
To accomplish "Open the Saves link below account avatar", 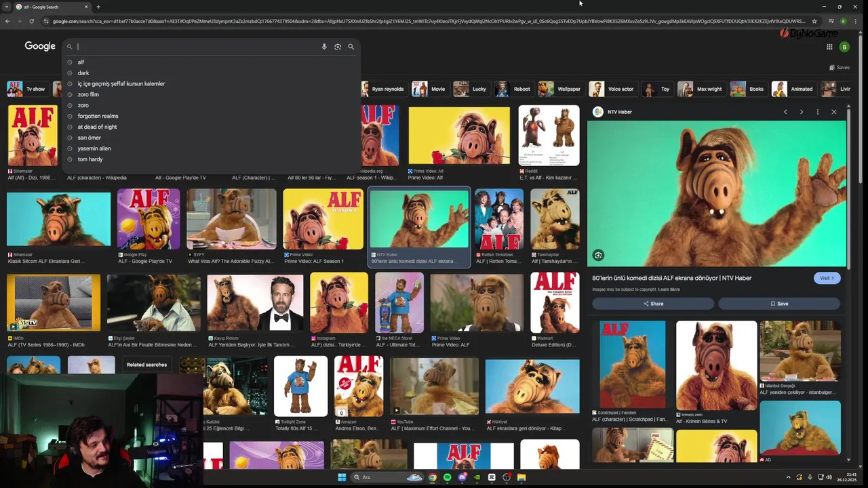I will pos(840,67).
